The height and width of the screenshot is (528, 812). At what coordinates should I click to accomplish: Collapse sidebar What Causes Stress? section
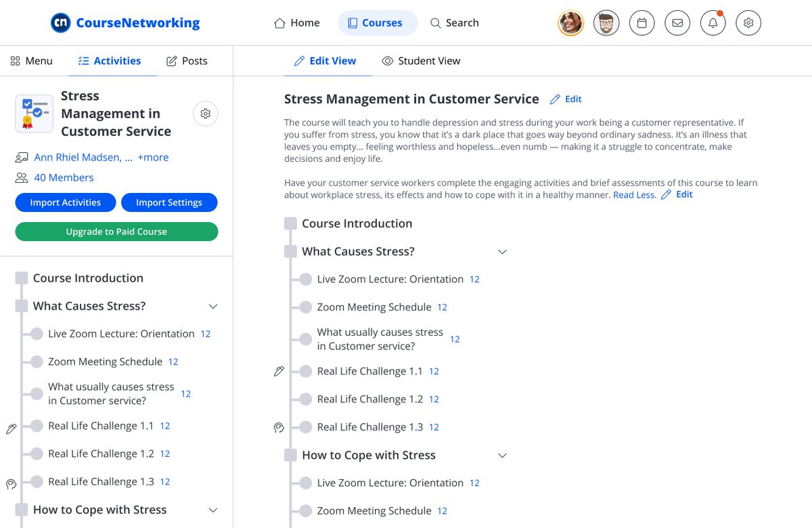point(213,307)
